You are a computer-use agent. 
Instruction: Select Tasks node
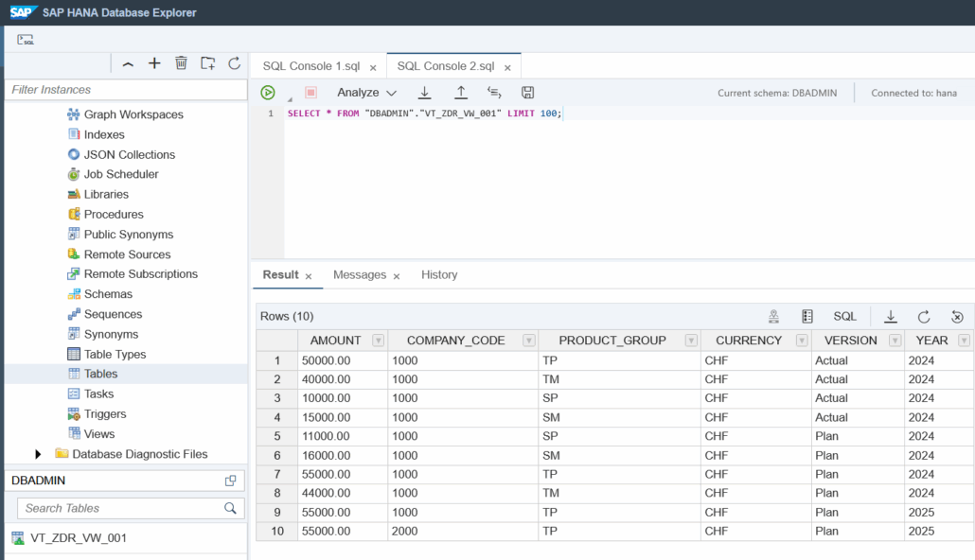point(98,394)
